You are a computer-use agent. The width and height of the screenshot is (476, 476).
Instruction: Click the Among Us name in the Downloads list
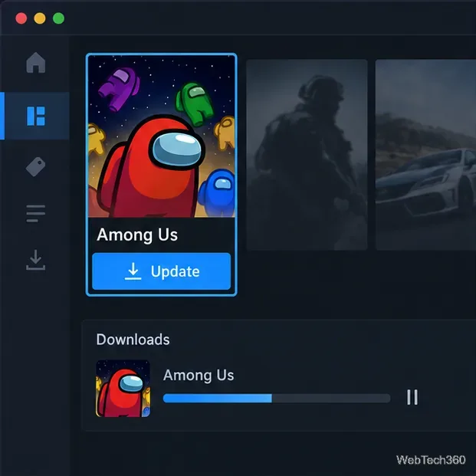(199, 376)
